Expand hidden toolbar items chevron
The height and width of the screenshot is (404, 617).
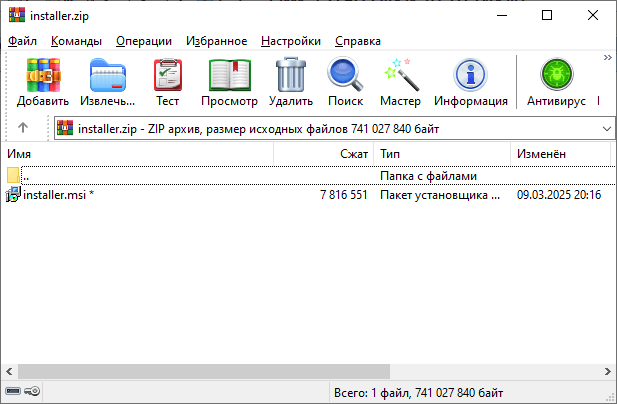pos(607,58)
